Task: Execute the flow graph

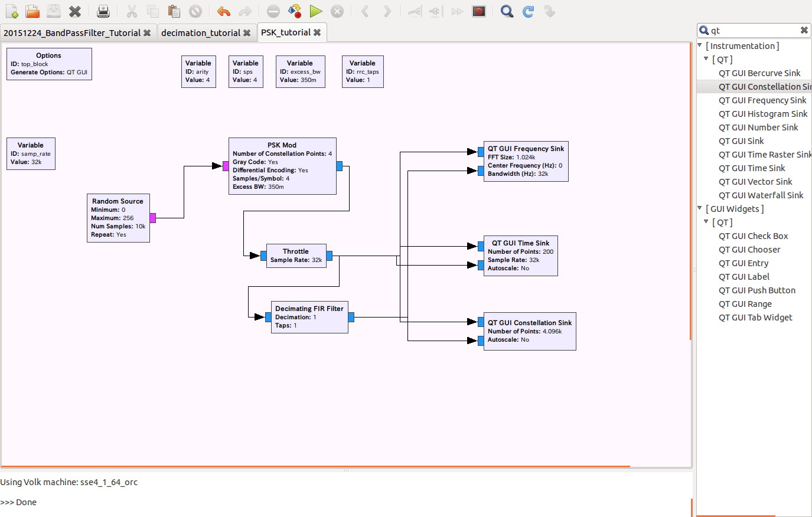Action: [x=315, y=11]
